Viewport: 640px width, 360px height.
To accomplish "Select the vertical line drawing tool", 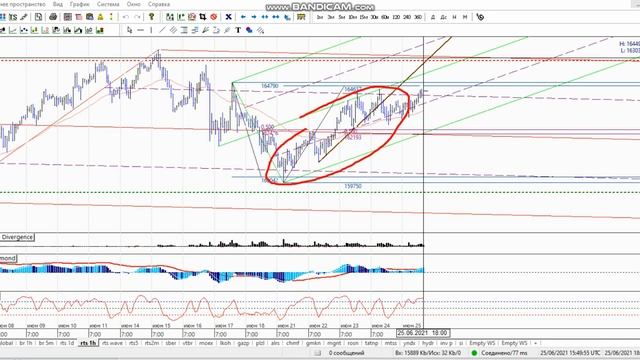I will tap(151, 30).
